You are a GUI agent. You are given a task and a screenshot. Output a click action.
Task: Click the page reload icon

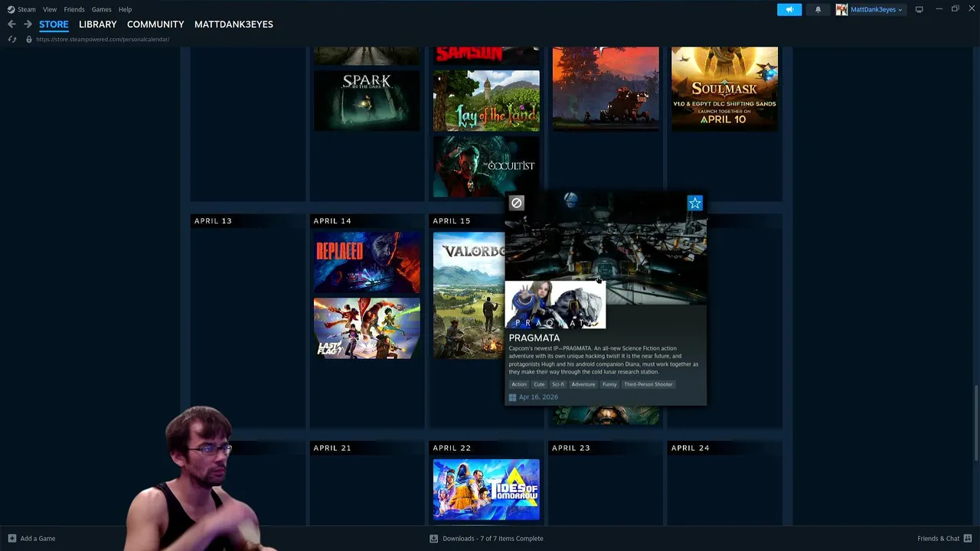click(x=12, y=39)
